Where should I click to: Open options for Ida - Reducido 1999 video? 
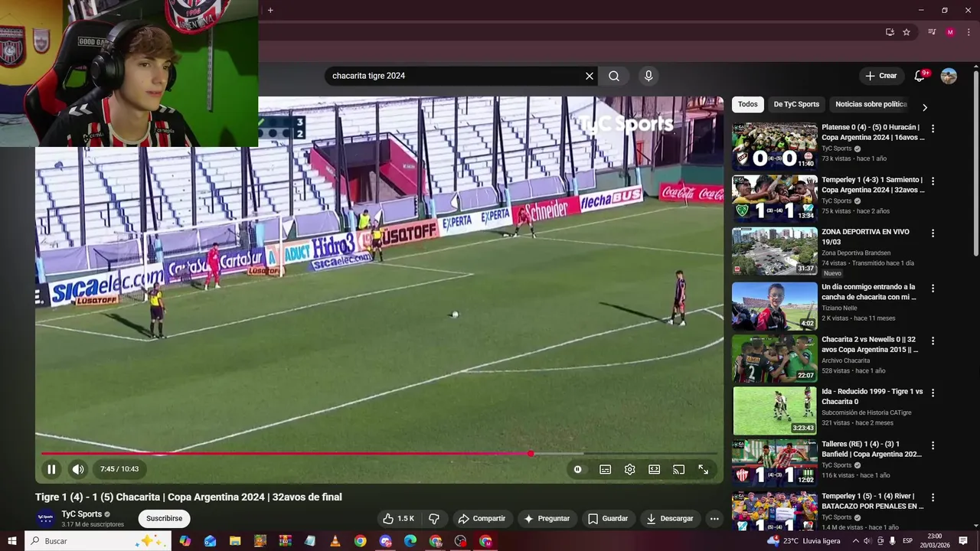[x=933, y=393]
